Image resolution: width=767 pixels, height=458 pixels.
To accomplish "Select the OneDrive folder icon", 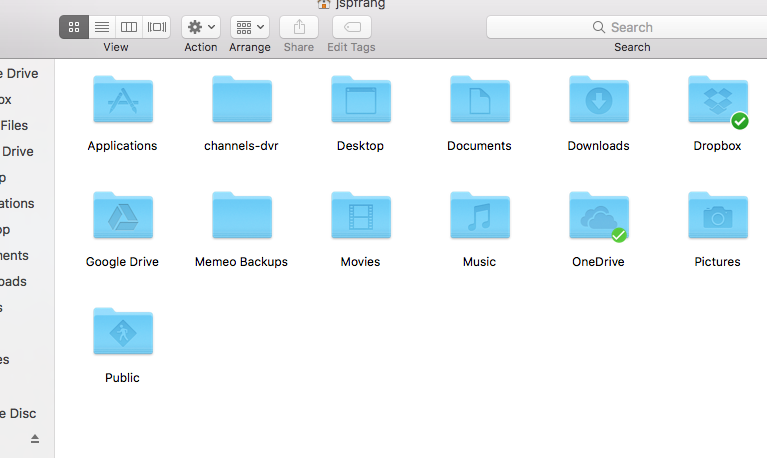I will tap(598, 217).
